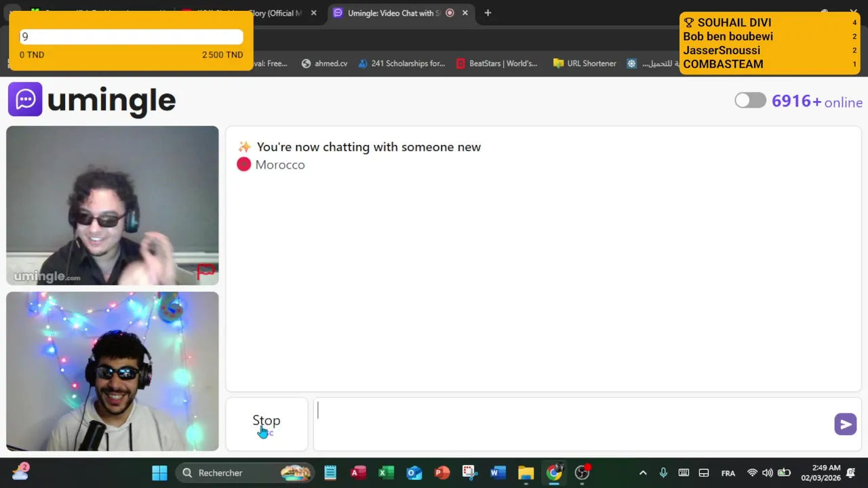
Task: Click the Umingle logo icon
Action: 25,100
